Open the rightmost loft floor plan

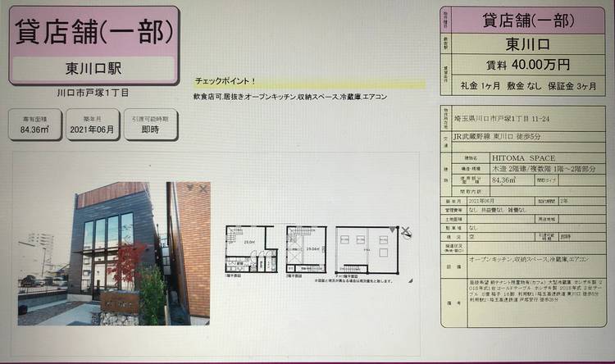367,253
